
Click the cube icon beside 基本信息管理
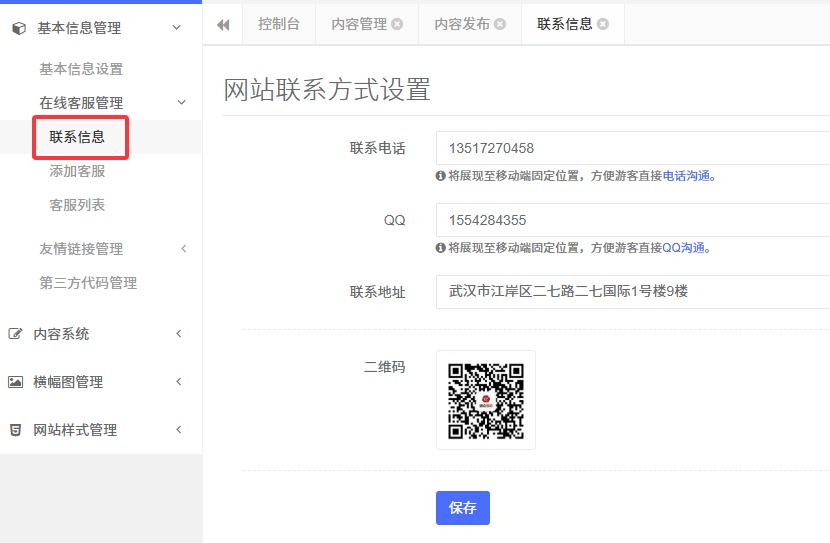click(x=17, y=28)
